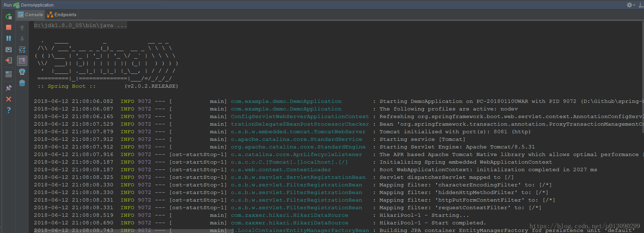Screen dimensions: 644x233
Task: Open the Endpoints tab
Action: (62, 14)
